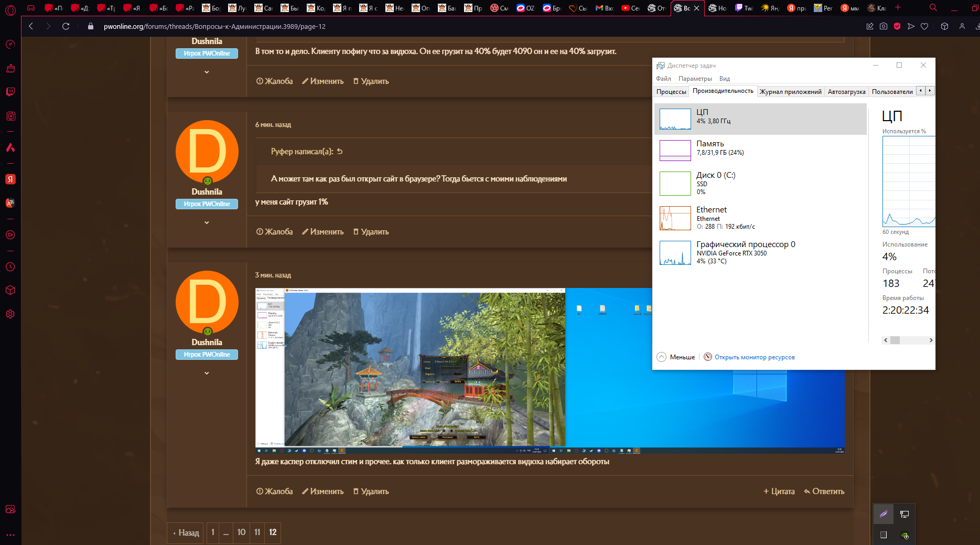
Task: Open the sidebar extensions cube icon
Action: click(10, 290)
